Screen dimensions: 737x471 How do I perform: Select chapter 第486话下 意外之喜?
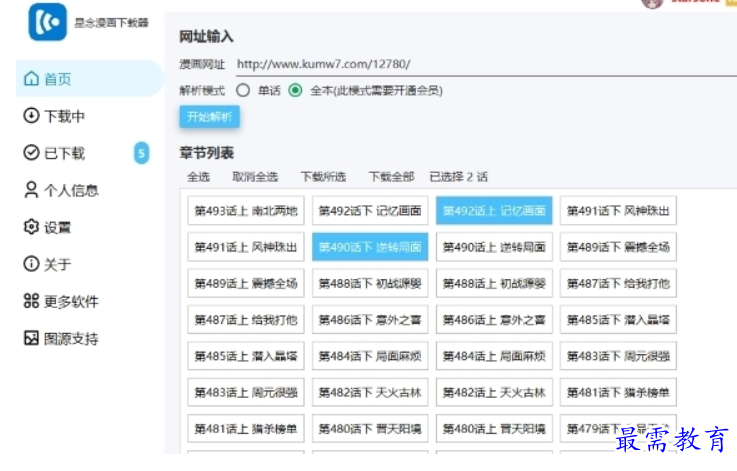click(x=370, y=320)
